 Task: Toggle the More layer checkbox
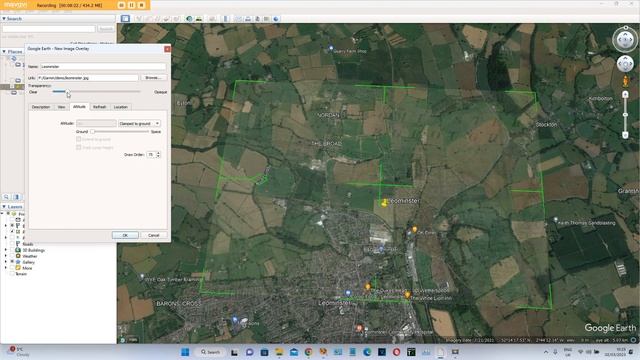(x=12, y=268)
